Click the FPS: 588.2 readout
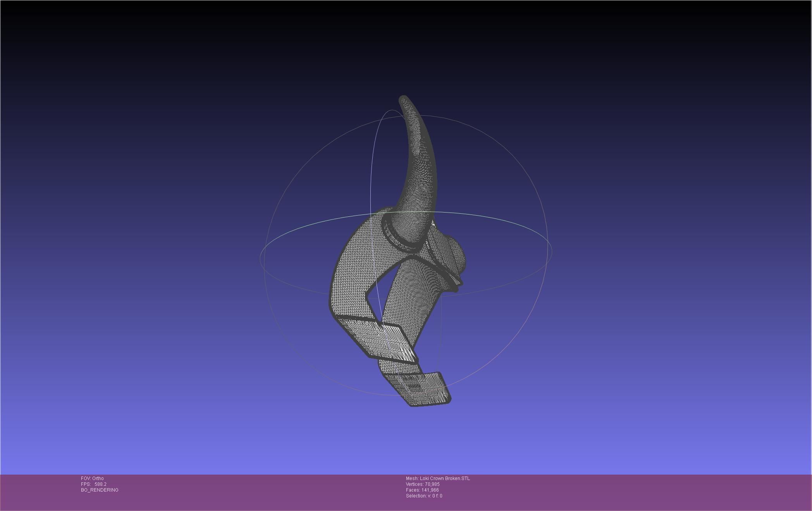 coord(94,484)
